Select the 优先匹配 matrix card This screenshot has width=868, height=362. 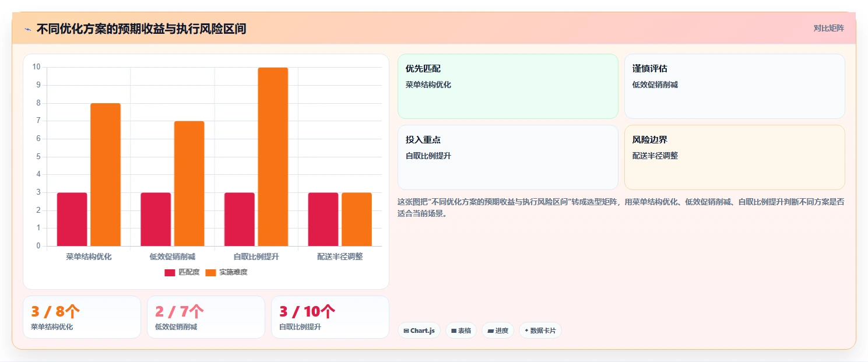[508, 86]
